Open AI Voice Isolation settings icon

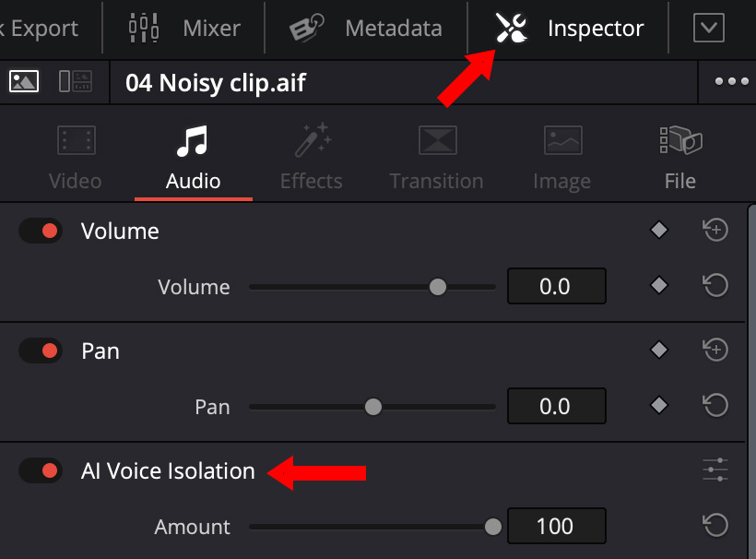click(x=715, y=470)
